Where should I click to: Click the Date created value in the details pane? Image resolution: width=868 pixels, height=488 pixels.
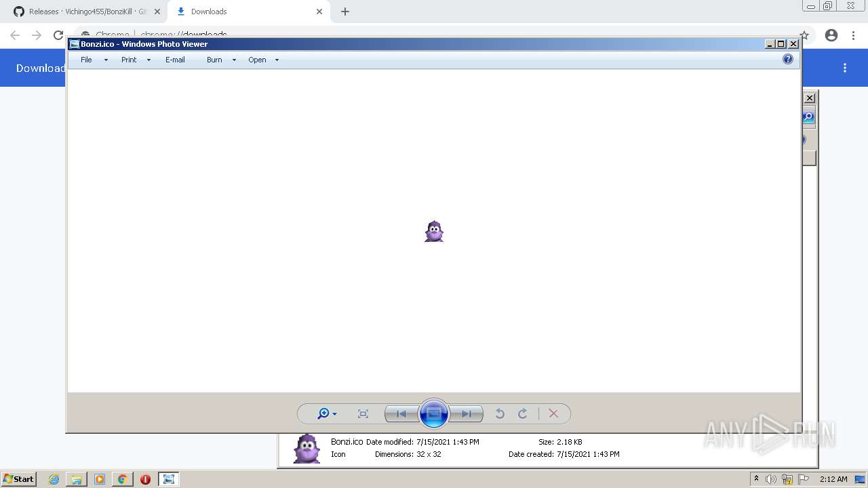pos(588,454)
